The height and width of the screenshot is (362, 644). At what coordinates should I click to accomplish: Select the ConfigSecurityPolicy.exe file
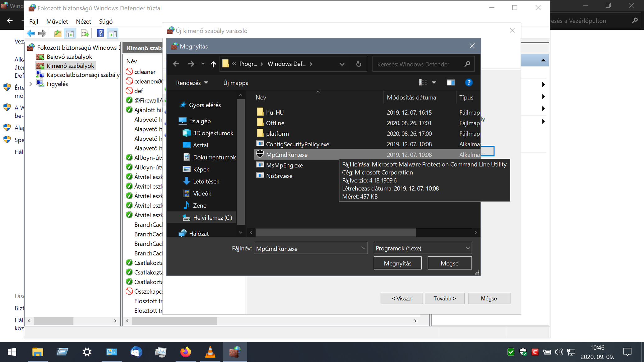297,144
